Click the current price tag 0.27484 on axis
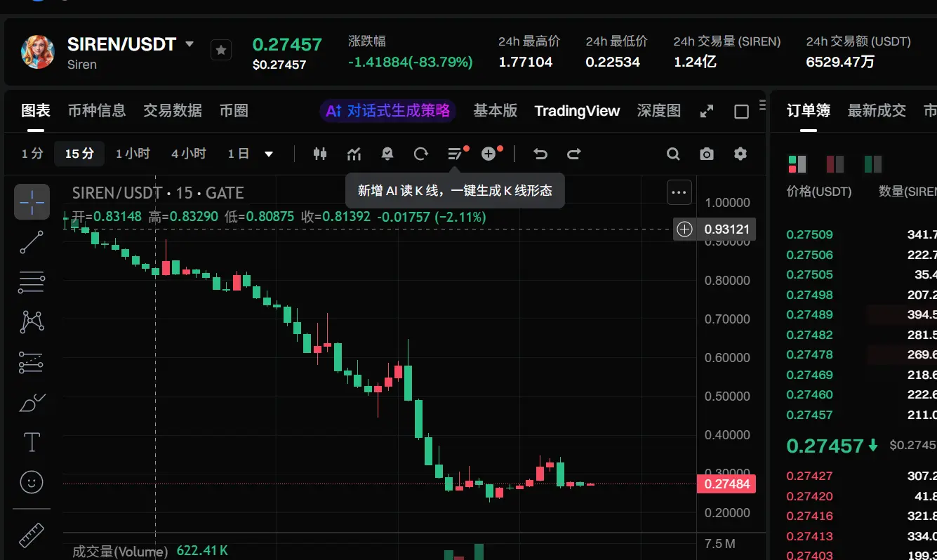This screenshot has height=560, width=937. coord(726,484)
